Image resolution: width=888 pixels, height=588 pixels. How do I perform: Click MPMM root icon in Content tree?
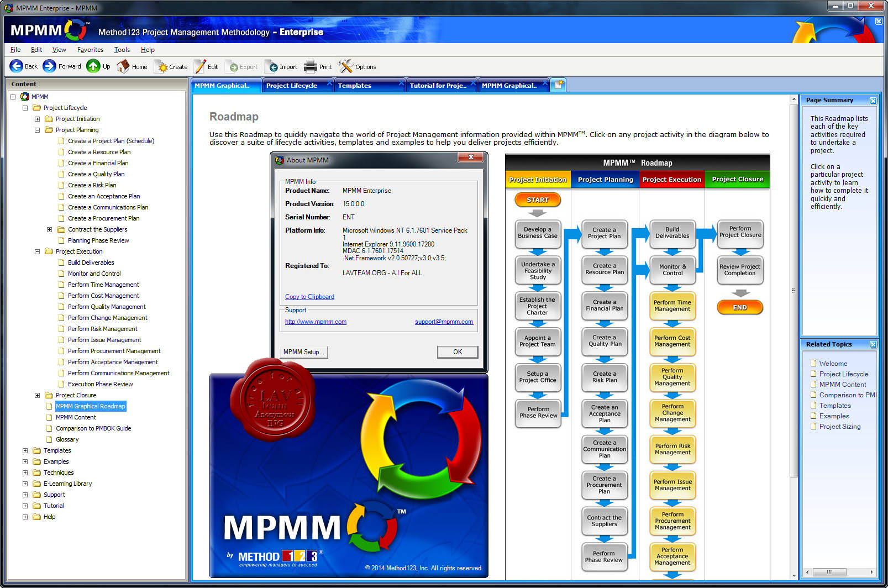[25, 97]
